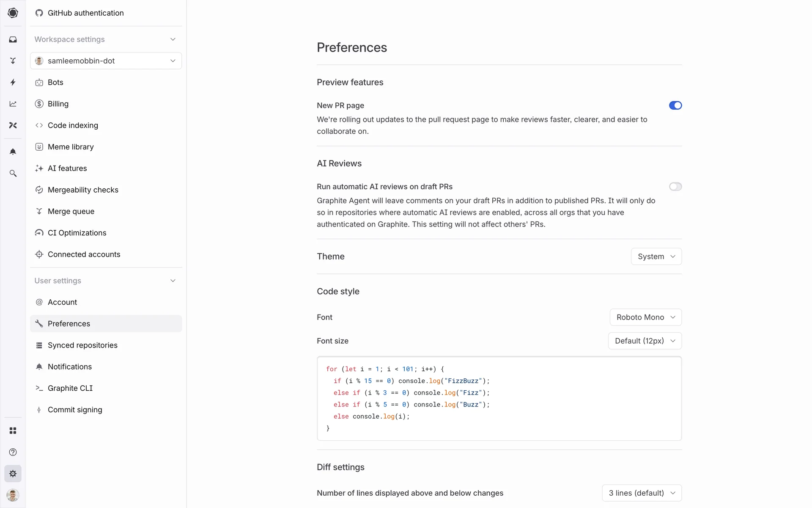Open the lightning bolt automations icon

[x=13, y=82]
